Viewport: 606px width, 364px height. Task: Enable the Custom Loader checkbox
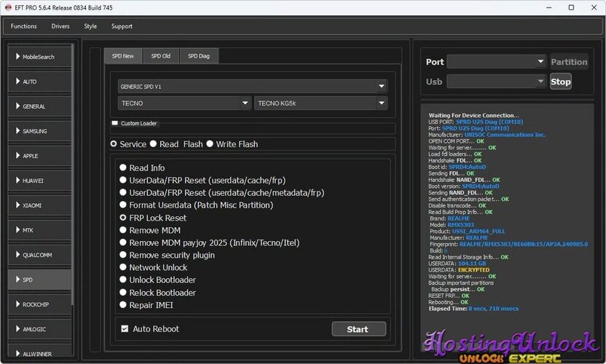pyautogui.click(x=115, y=123)
